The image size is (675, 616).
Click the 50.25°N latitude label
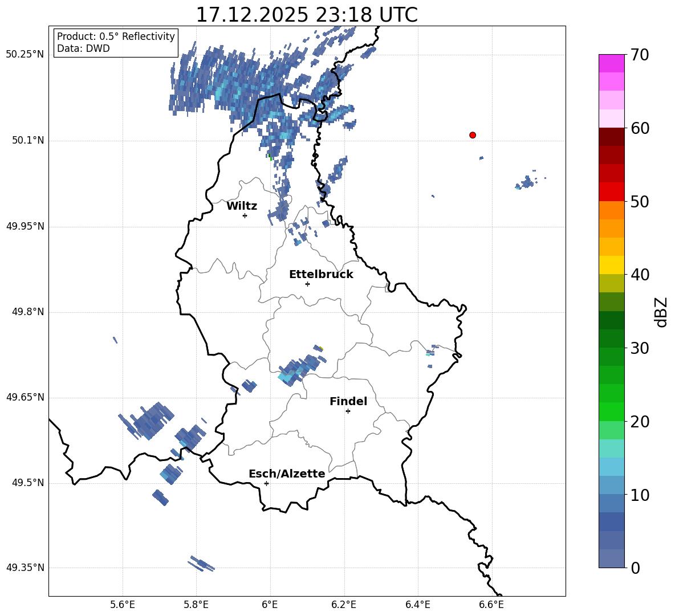point(25,55)
